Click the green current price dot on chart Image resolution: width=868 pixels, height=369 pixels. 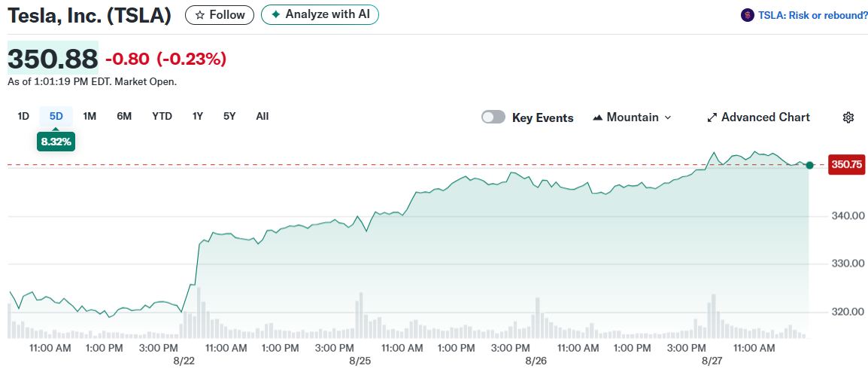pyautogui.click(x=810, y=165)
